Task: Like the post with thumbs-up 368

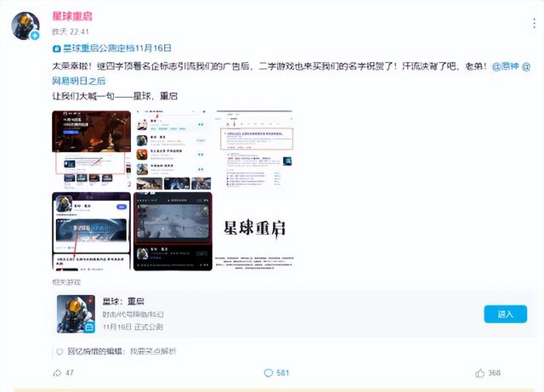Action: (479, 373)
